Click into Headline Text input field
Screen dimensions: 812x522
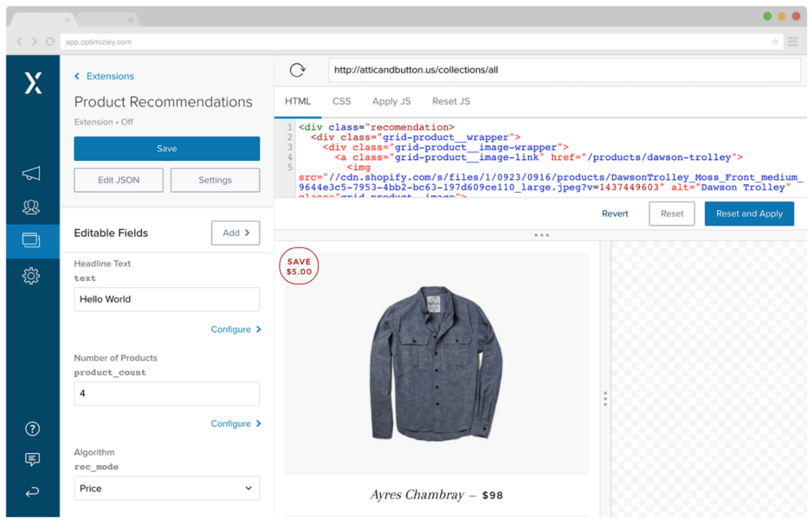click(x=167, y=299)
